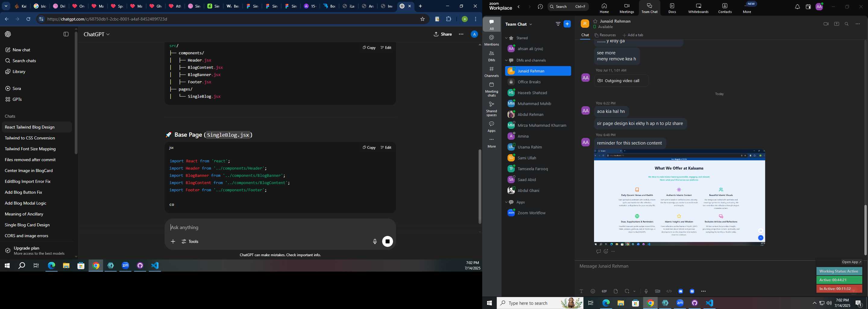Switch to Zoom Contacts tab
868x309 pixels.
(x=725, y=8)
